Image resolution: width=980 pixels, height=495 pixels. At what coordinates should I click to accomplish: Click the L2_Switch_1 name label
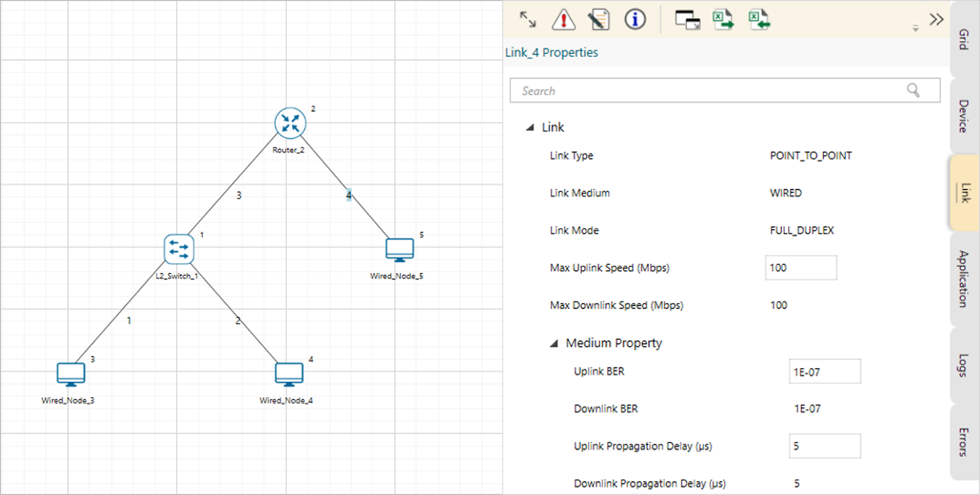click(177, 277)
